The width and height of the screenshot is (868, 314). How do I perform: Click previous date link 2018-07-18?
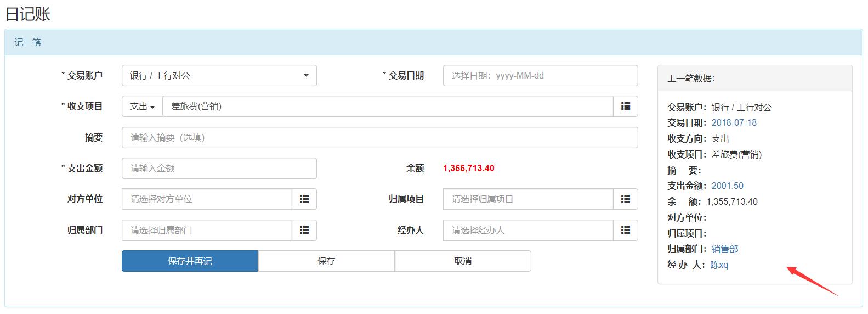(x=734, y=123)
